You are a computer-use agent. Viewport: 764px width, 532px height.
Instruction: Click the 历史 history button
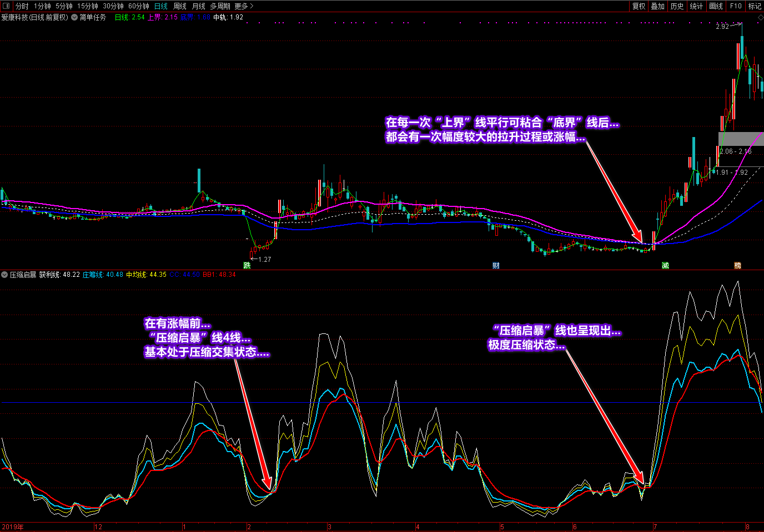pyautogui.click(x=677, y=6)
